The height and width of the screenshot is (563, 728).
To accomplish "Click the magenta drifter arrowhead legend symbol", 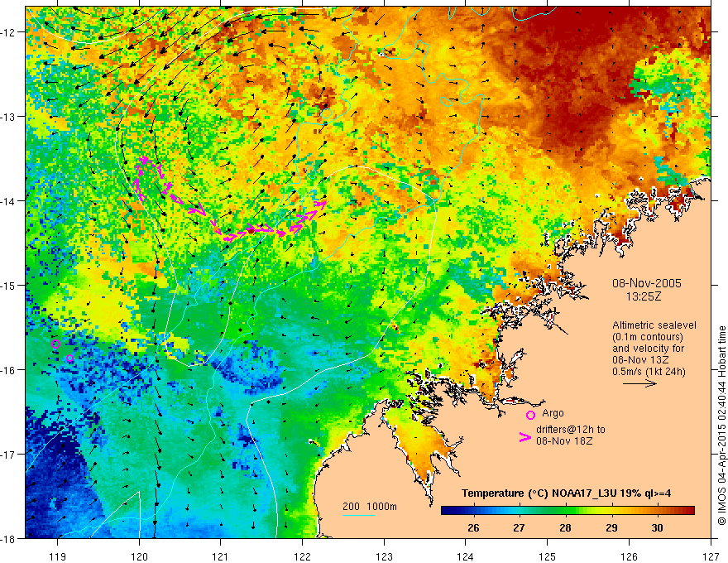I will coord(525,437).
